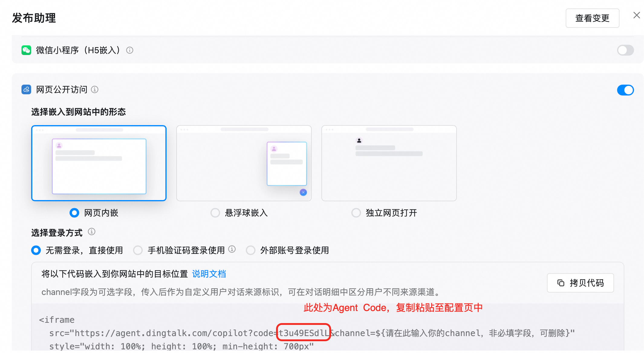
Task: Select the 网页内嵌 radio option
Action: pyautogui.click(x=74, y=213)
